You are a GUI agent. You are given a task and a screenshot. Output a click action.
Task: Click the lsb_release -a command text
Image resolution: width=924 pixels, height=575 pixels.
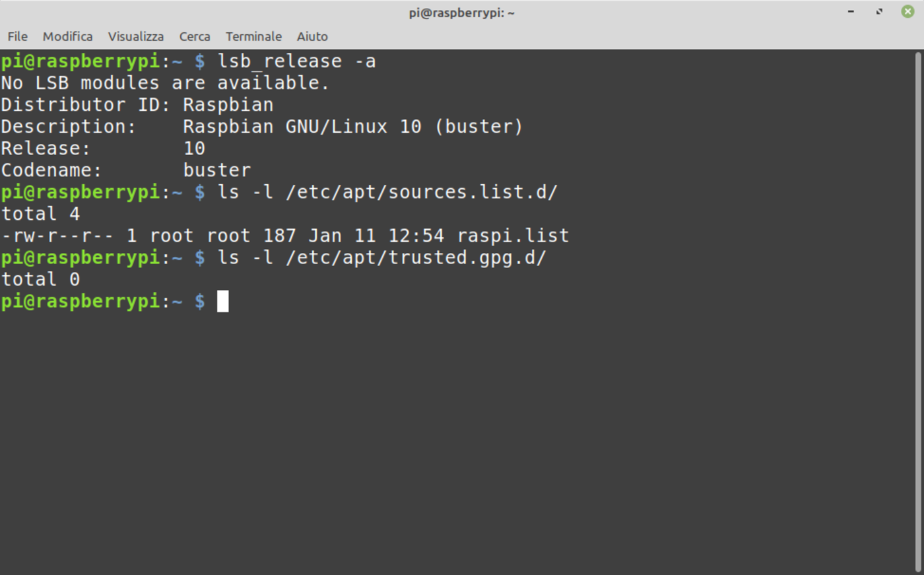(x=297, y=61)
